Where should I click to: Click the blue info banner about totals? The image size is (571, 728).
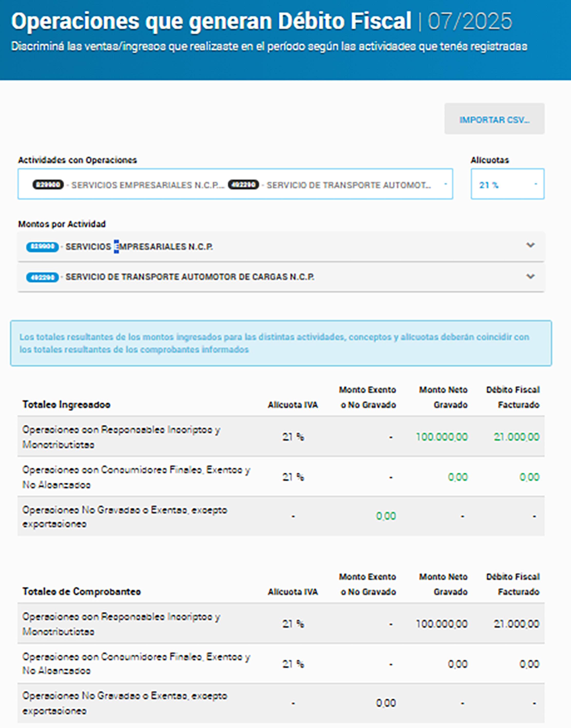pyautogui.click(x=281, y=343)
